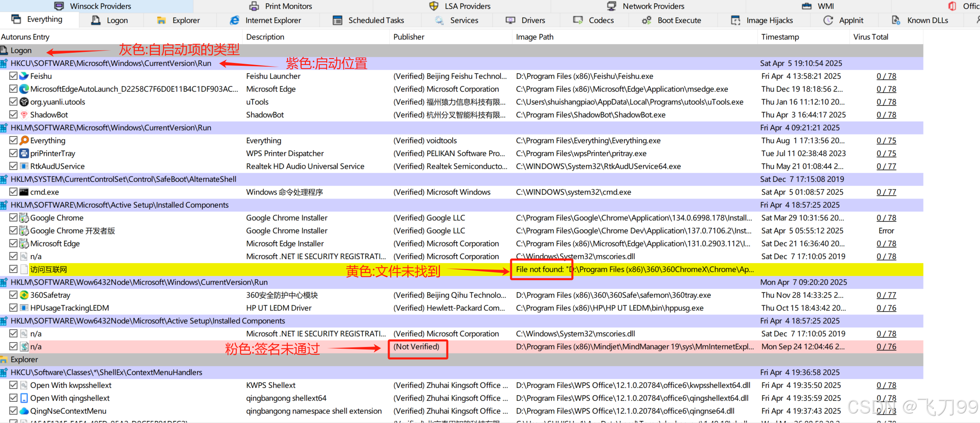The height and width of the screenshot is (423, 980).
Task: Switch to the Drivers tab
Action: point(525,20)
